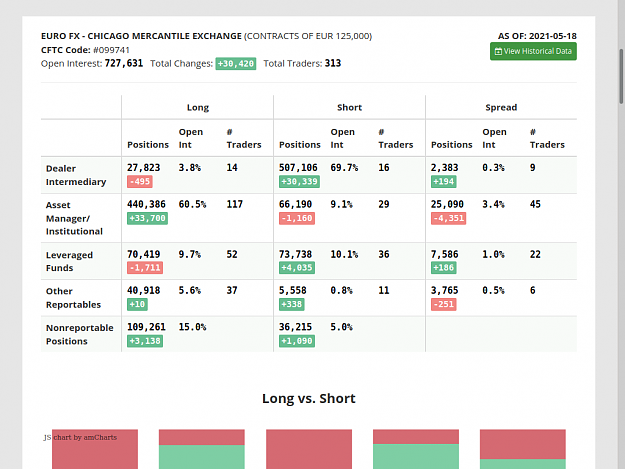Click the -4,351 spread change badge
625x469 pixels.
(x=448, y=218)
